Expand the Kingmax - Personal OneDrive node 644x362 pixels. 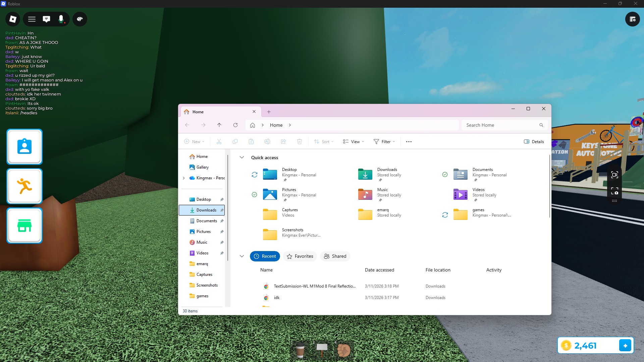coord(184,178)
